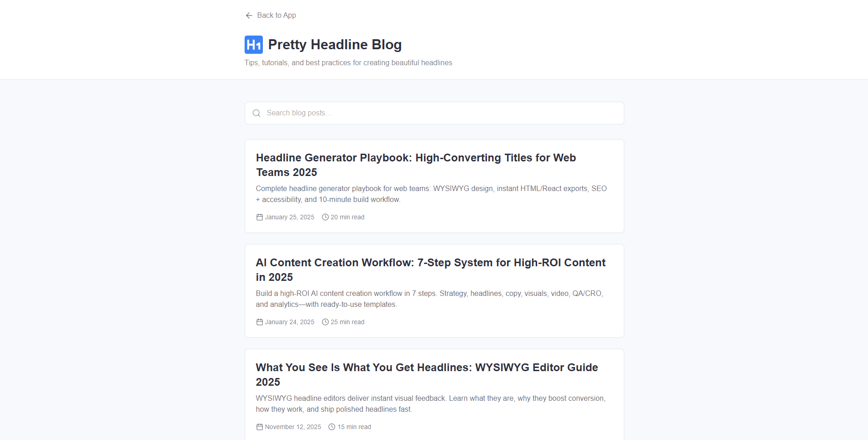Click inside the Search blog posts field
The width and height of the screenshot is (868, 440).
point(434,113)
